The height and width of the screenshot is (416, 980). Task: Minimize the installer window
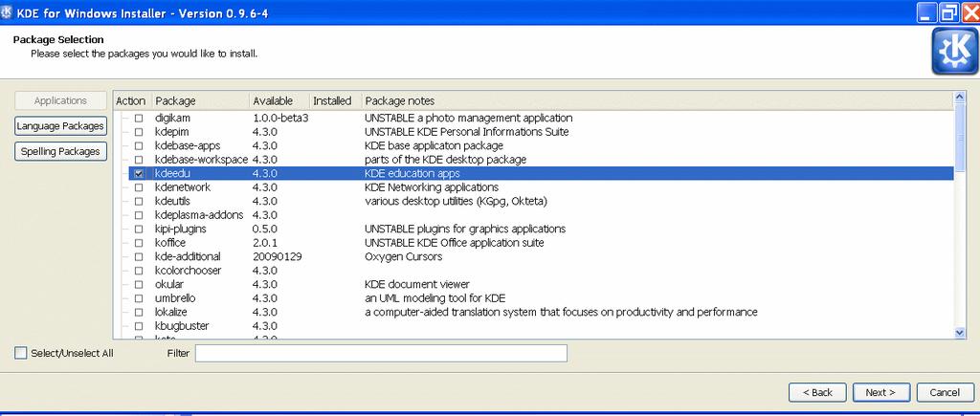[927, 12]
